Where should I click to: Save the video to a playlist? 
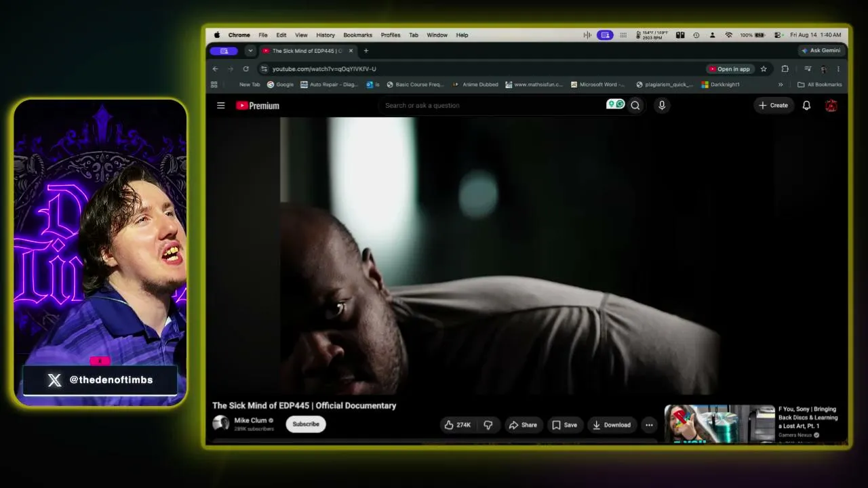pyautogui.click(x=564, y=425)
